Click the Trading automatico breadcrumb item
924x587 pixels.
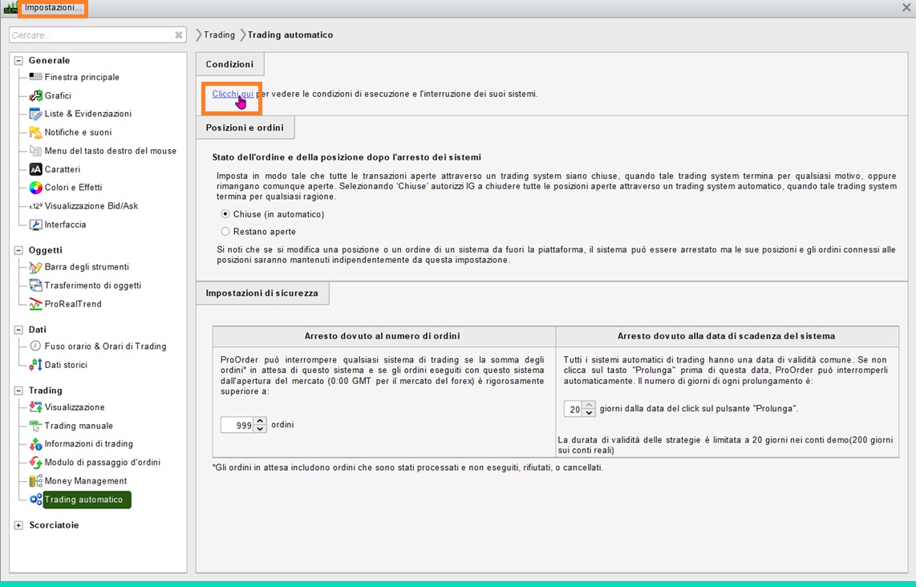290,34
